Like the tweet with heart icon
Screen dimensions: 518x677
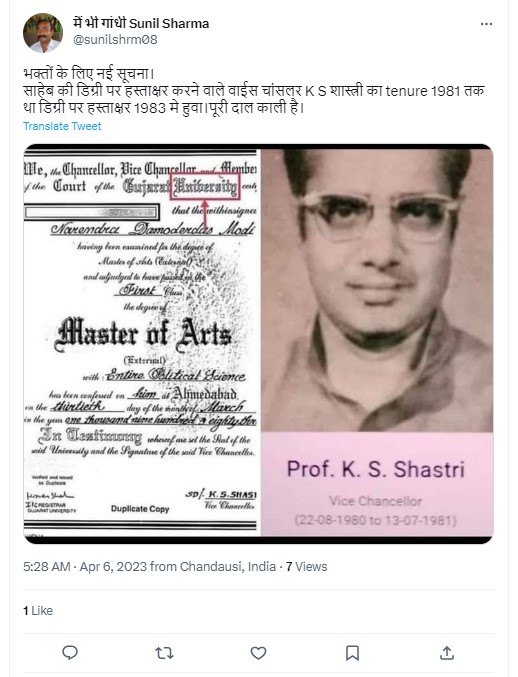[x=258, y=653]
